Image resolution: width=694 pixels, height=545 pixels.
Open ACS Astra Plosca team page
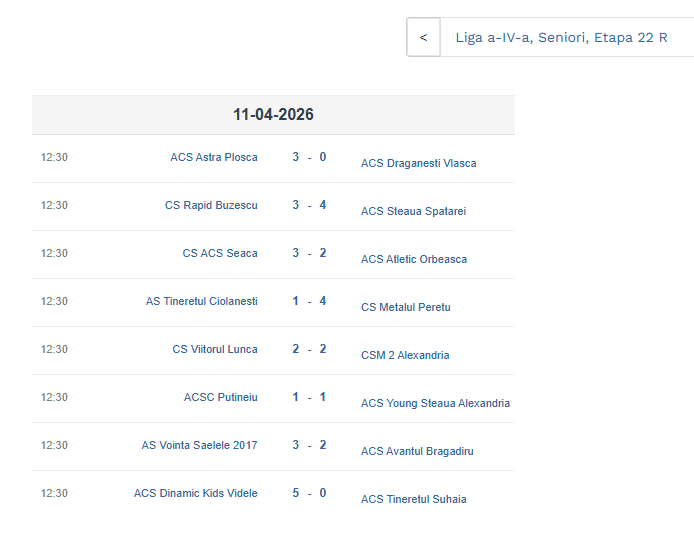[213, 157]
